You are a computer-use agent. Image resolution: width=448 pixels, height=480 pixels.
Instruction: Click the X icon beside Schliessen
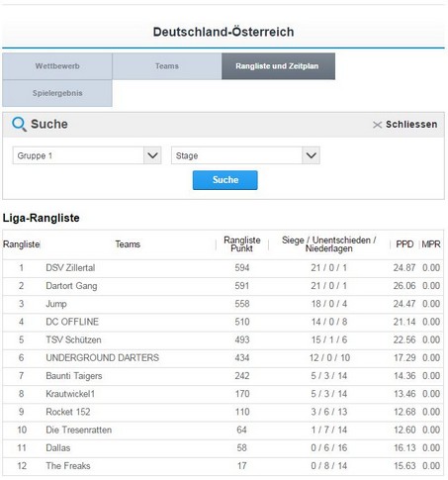377,125
